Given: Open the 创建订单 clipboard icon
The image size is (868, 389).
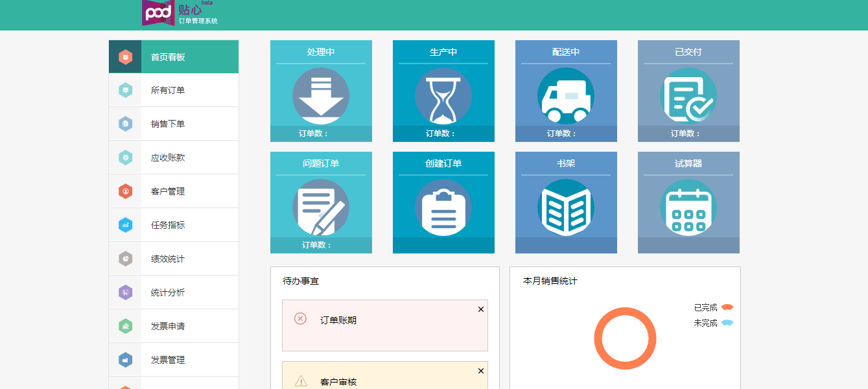Looking at the screenshot, I should [x=443, y=207].
